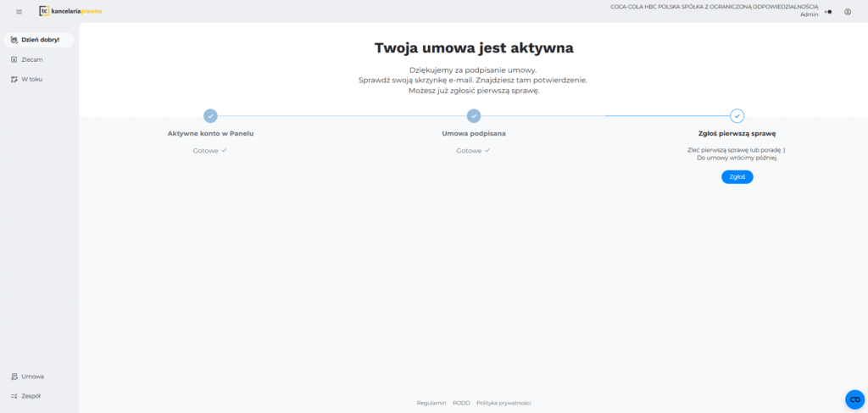
Task: Click the Umowa document icon
Action: coord(14,376)
